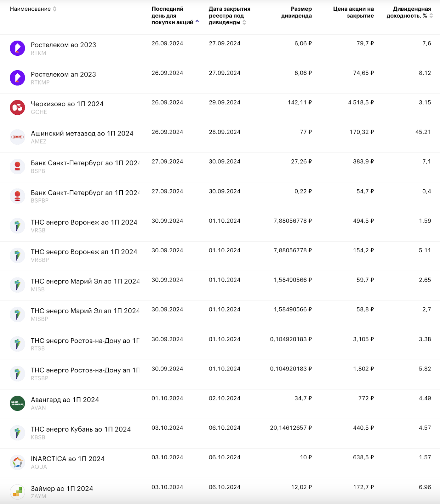This screenshot has height=504, width=440.
Task: Click the AVAN ticker text
Action: 38,408
